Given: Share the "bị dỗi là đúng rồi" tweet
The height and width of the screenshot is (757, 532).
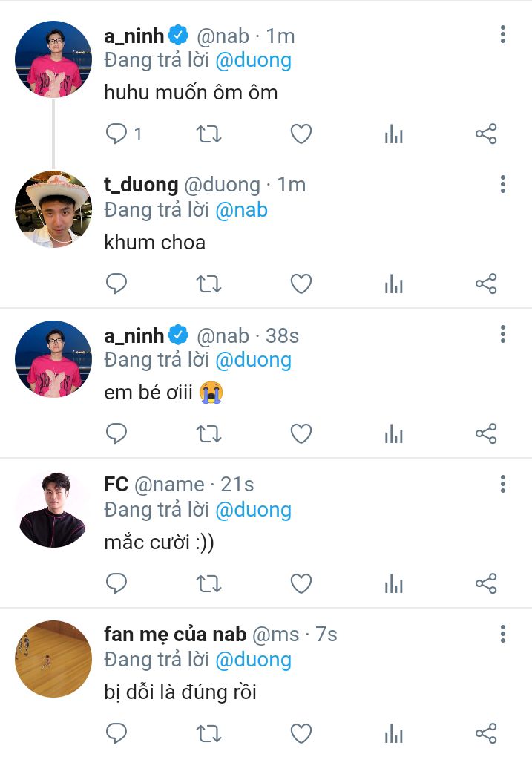Looking at the screenshot, I should [486, 733].
